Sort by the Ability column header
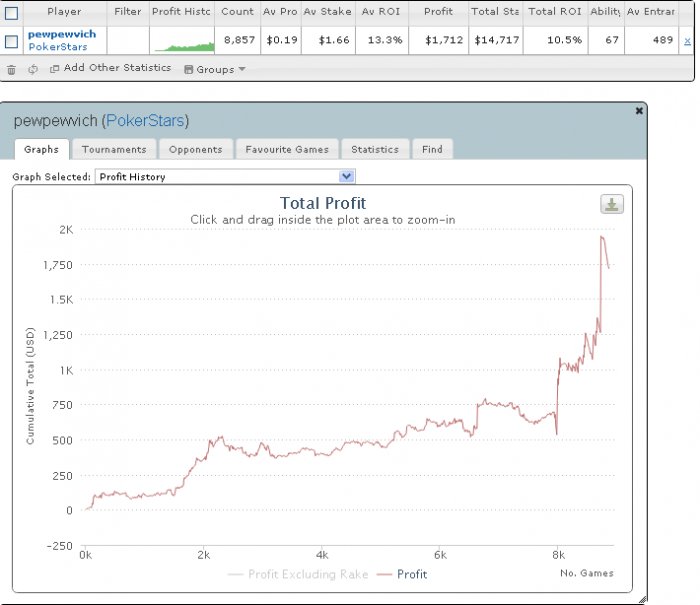 coord(606,12)
